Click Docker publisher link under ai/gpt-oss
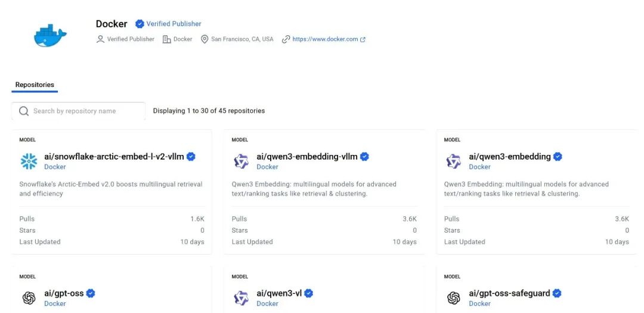The width and height of the screenshot is (644, 313). (55, 303)
